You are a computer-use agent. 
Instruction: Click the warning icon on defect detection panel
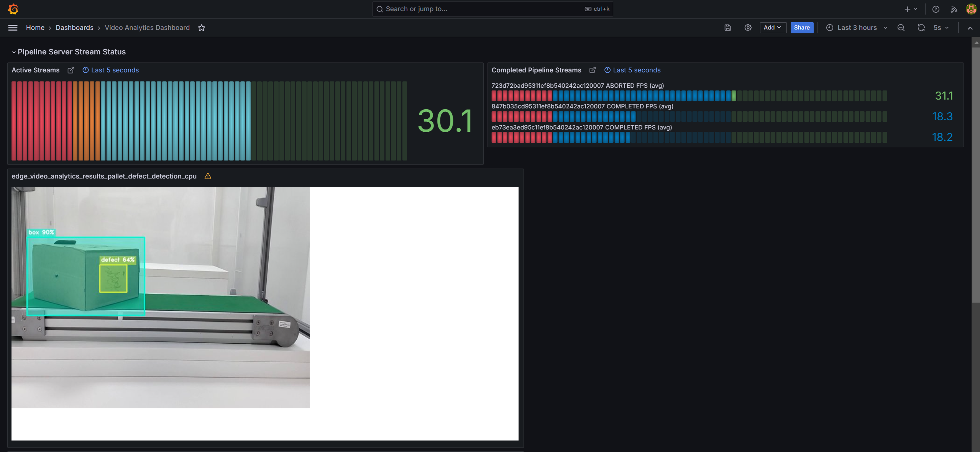click(x=208, y=176)
